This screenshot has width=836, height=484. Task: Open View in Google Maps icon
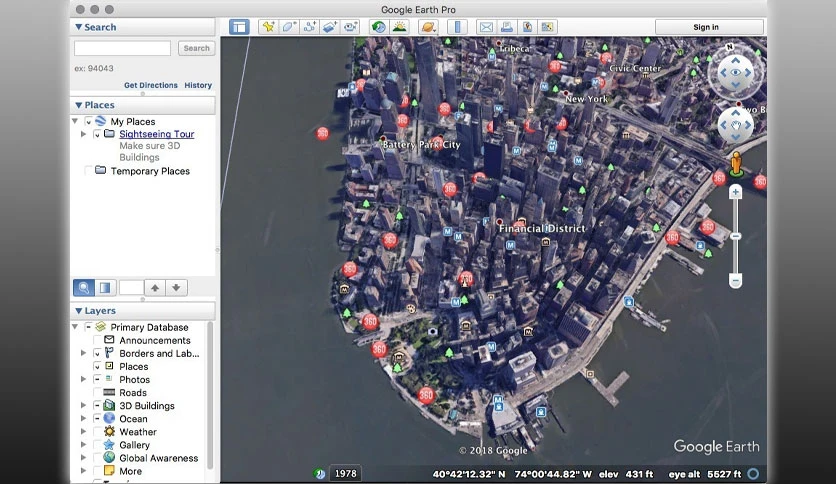click(x=547, y=27)
